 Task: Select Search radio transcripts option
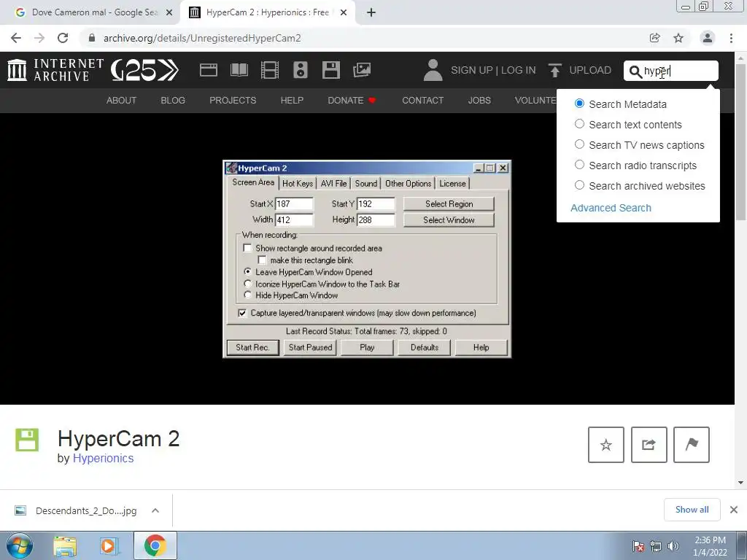pos(579,166)
